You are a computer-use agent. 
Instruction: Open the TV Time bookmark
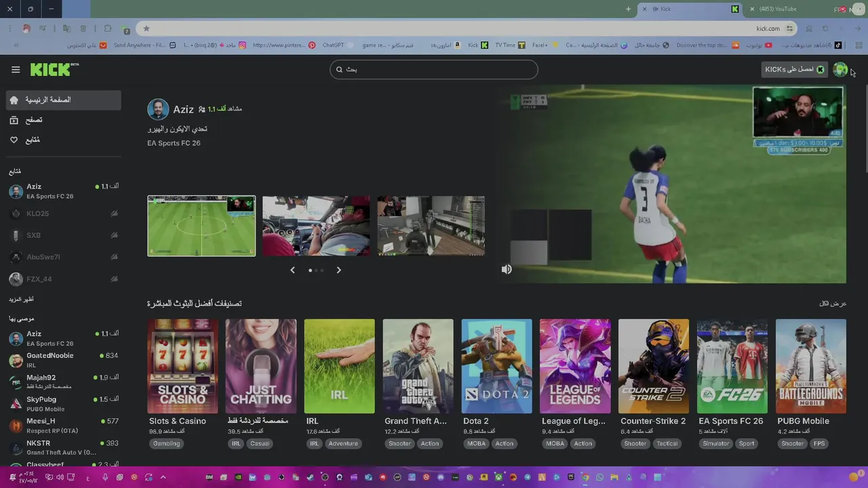[x=509, y=45]
